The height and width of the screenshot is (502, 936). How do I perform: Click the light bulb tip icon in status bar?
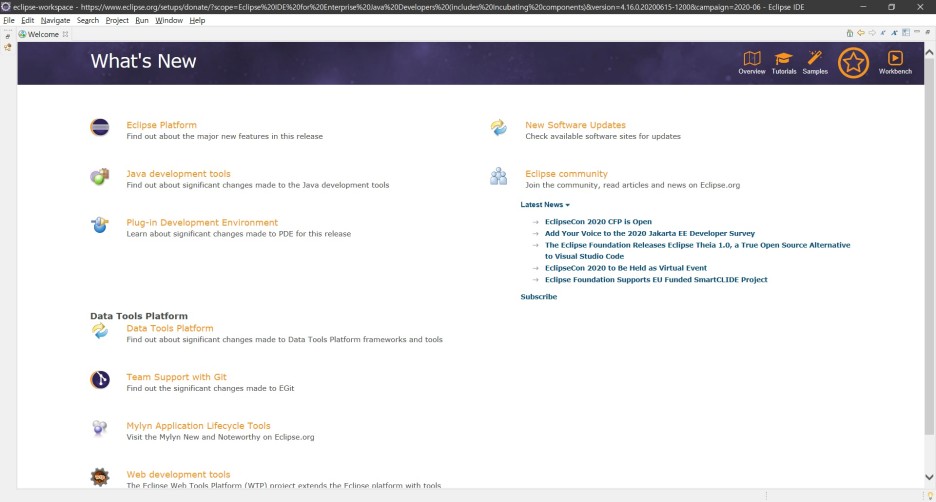(930, 495)
